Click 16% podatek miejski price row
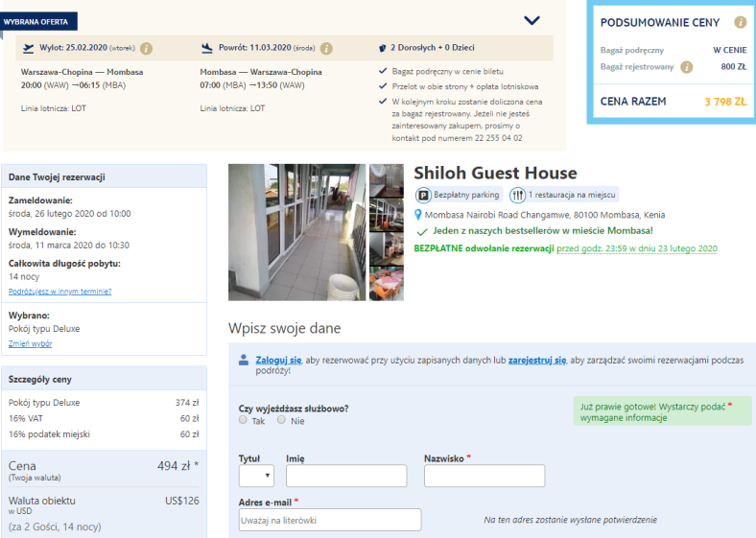Image resolution: width=756 pixels, height=538 pixels. pos(104,434)
